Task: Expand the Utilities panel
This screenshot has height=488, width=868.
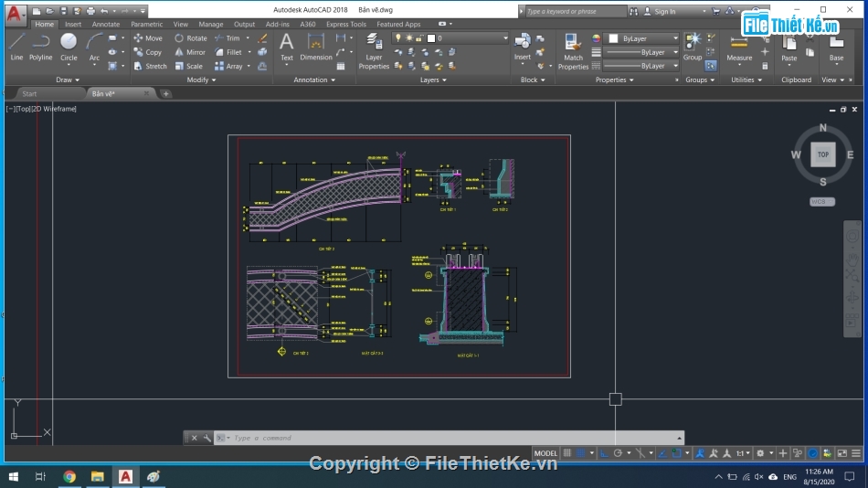Action: 746,80
